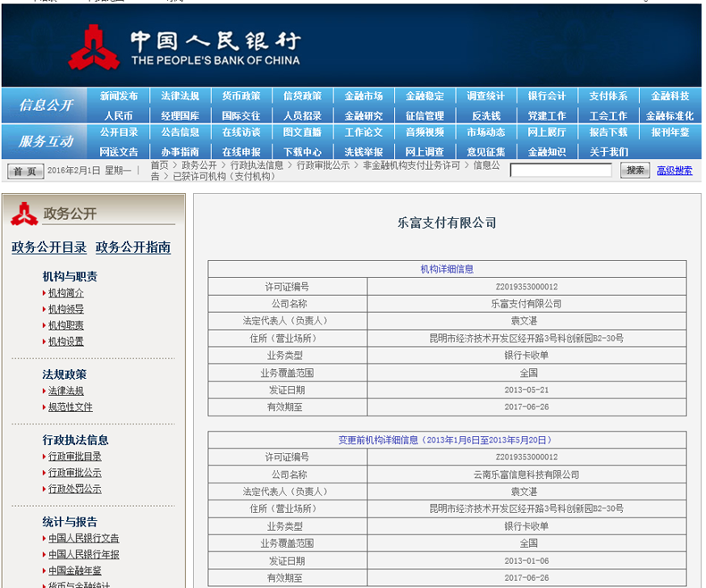Image resolution: width=706 pixels, height=588 pixels.
Task: Open 中国人民银行年报 sidebar link
Action: (84, 555)
